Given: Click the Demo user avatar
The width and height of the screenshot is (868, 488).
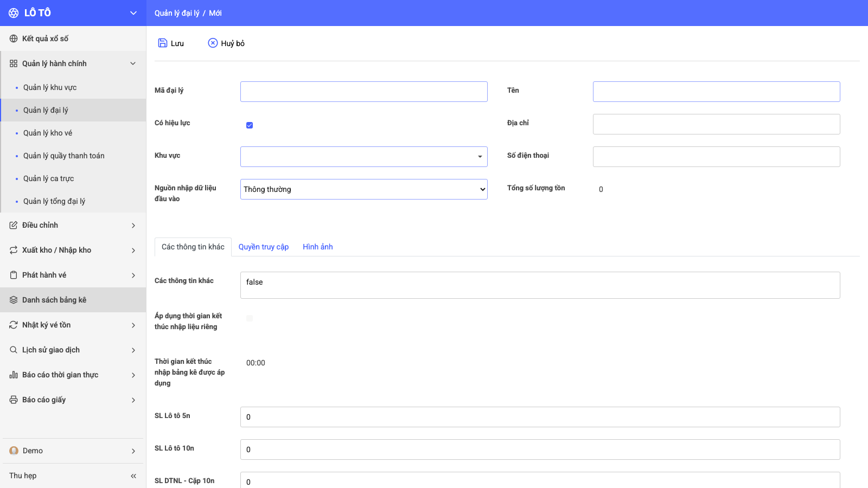Looking at the screenshot, I should [x=14, y=451].
